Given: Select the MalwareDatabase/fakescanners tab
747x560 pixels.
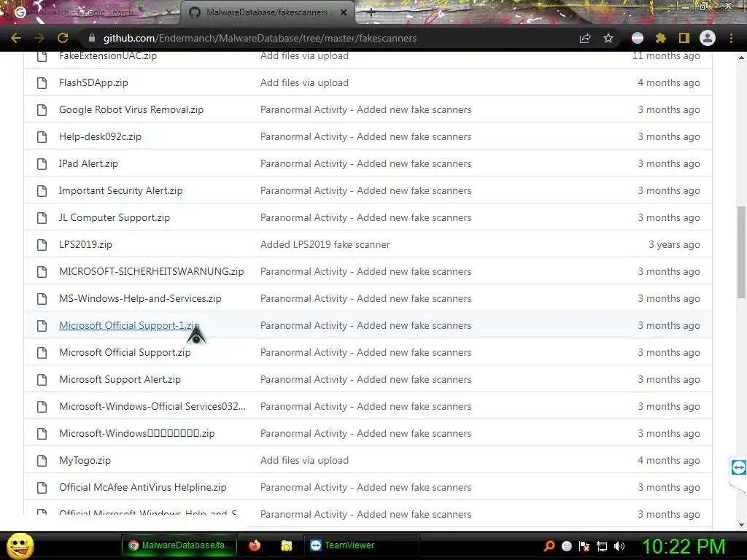Looking at the screenshot, I should [x=267, y=12].
